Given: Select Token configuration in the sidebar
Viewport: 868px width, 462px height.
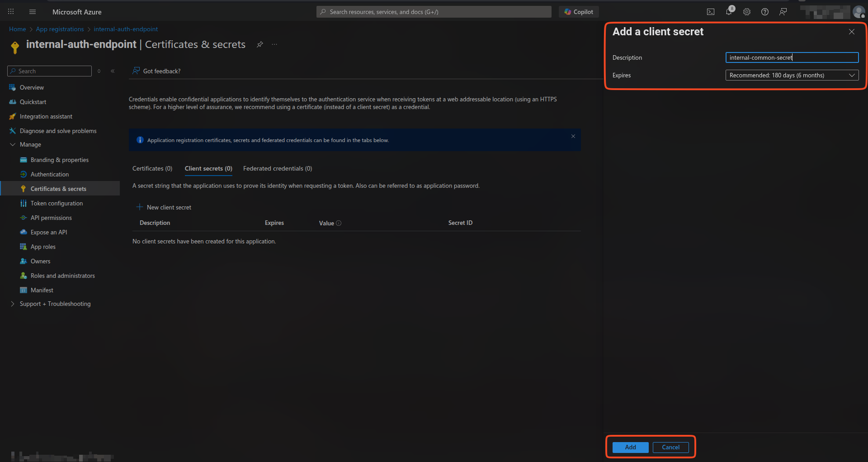Looking at the screenshot, I should (56, 203).
